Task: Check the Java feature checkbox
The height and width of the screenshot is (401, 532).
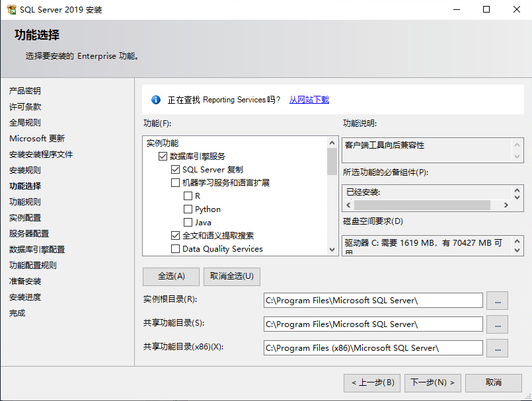Action: 188,223
